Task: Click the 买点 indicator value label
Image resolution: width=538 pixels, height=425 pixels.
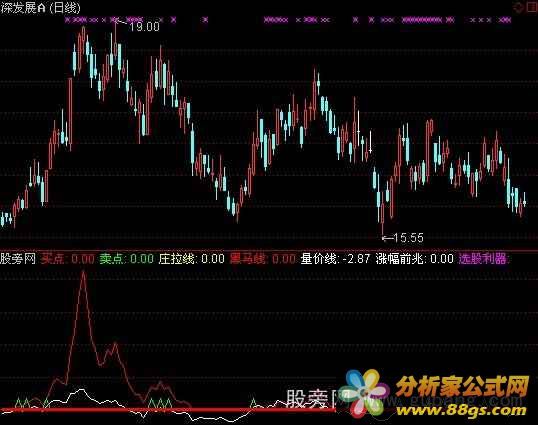Action: point(68,259)
